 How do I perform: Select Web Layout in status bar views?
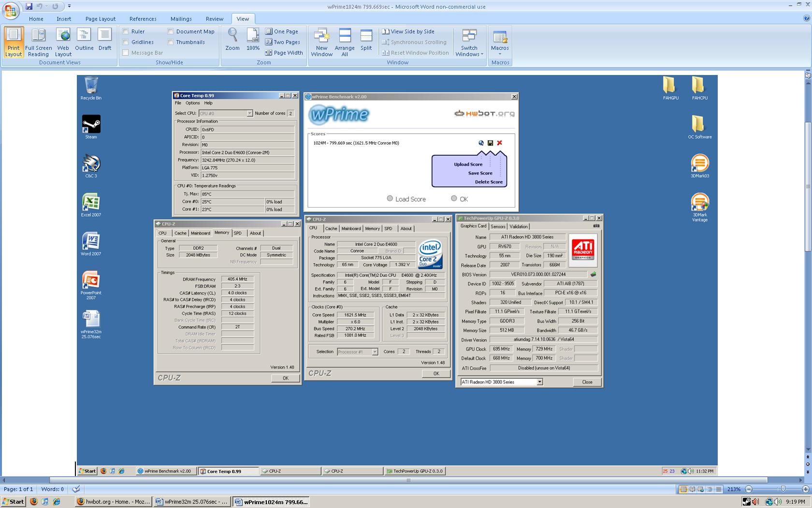(x=701, y=489)
